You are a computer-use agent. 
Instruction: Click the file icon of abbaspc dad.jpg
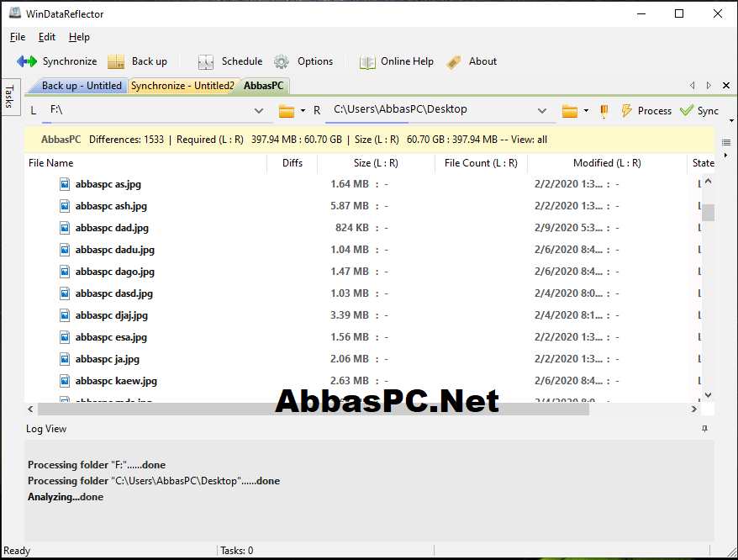[x=65, y=228]
